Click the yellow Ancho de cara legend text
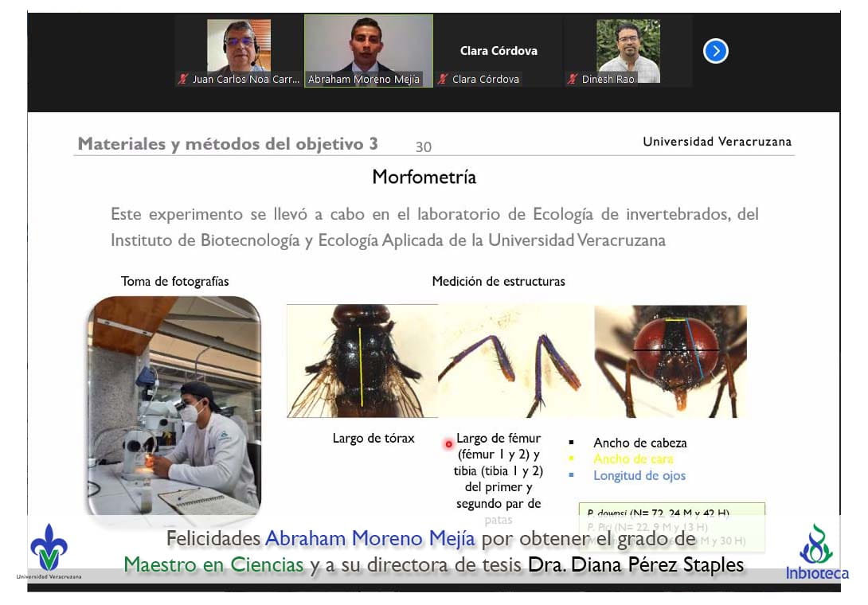 633,459
